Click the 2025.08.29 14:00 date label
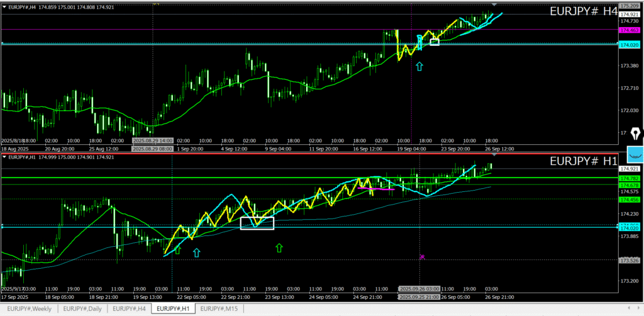This screenshot has height=316, width=644. [152, 140]
